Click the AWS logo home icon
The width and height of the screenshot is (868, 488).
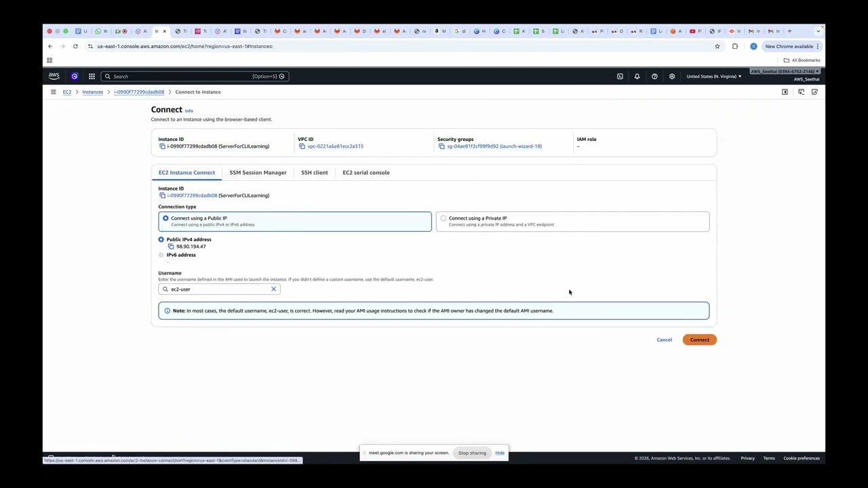(54, 76)
